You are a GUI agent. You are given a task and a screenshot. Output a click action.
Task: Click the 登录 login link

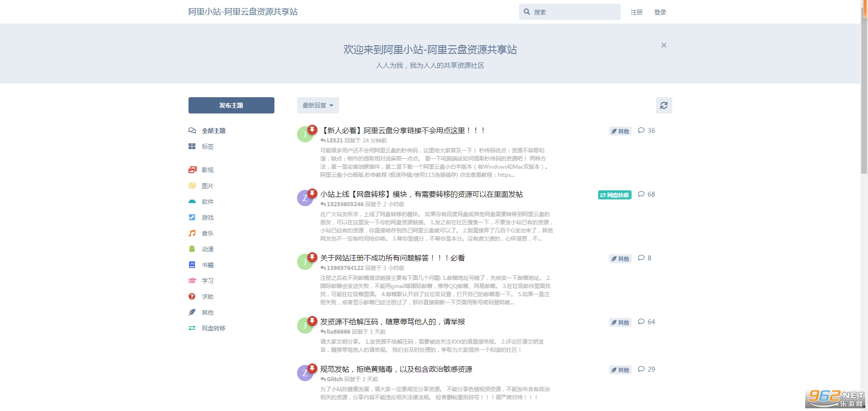(x=660, y=12)
